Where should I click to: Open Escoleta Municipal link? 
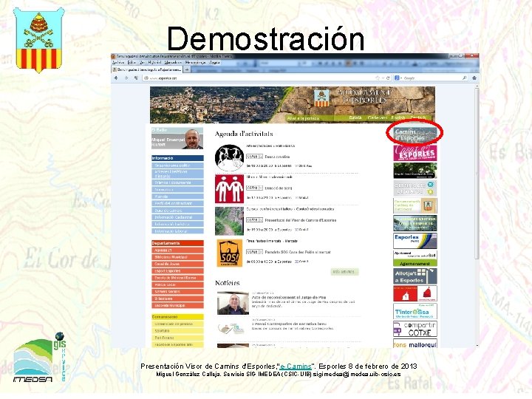[x=177, y=305]
